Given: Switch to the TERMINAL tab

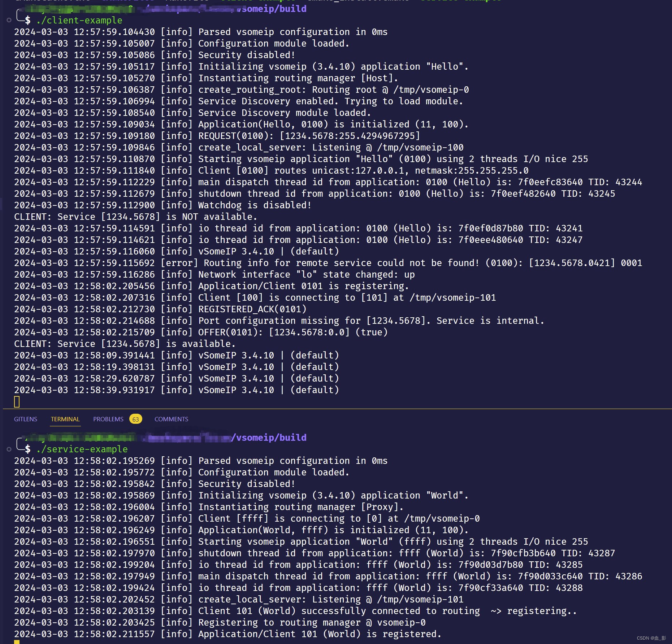Looking at the screenshot, I should tap(65, 419).
